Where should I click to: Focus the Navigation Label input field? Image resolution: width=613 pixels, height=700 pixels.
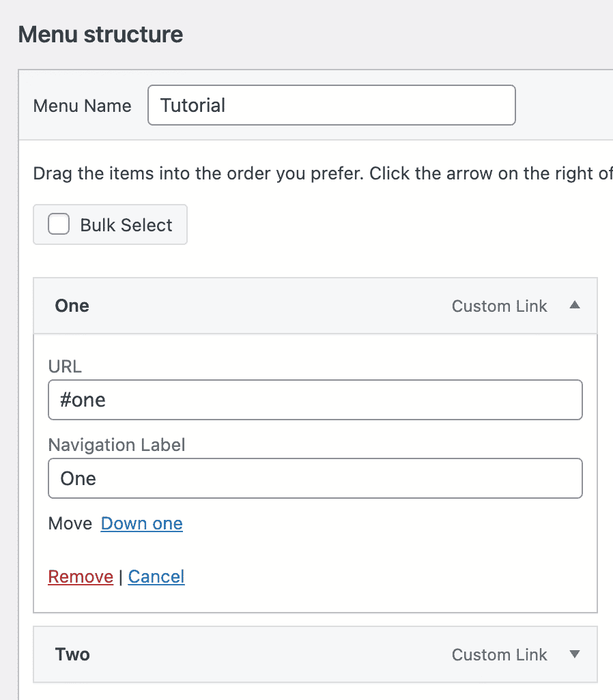coord(315,478)
